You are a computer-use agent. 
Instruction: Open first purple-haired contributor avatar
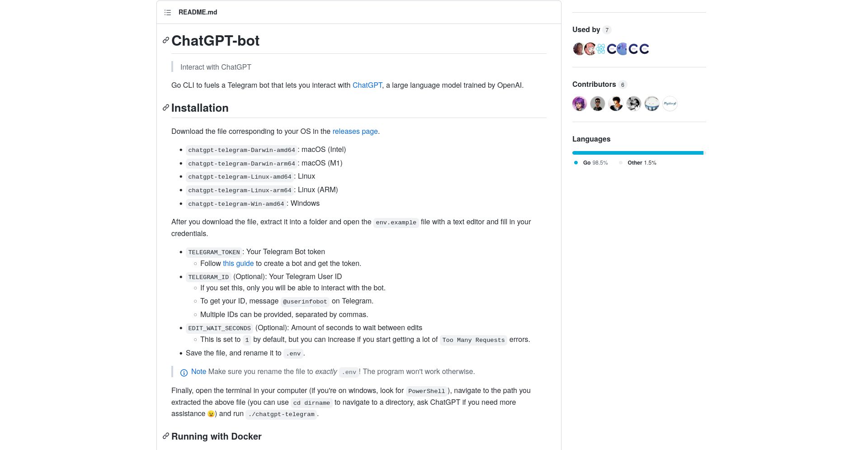coord(580,104)
